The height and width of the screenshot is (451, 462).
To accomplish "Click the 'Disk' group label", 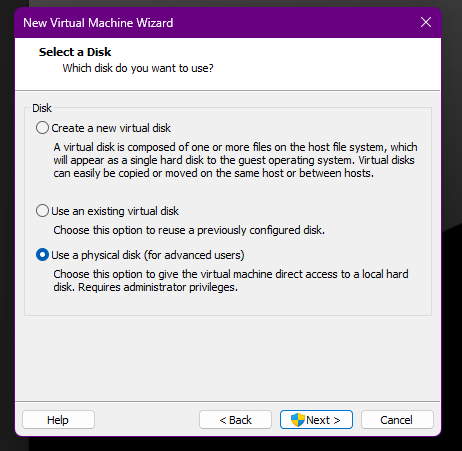I will pyautogui.click(x=42, y=108).
